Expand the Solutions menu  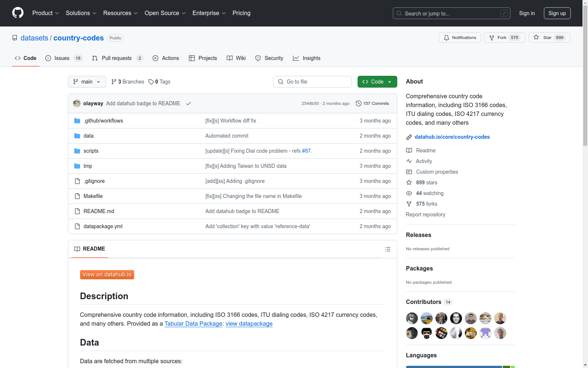pyautogui.click(x=81, y=13)
